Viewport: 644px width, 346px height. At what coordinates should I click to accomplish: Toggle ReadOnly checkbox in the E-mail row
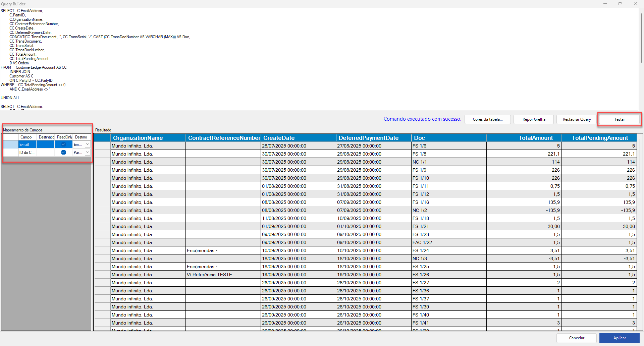coord(63,145)
